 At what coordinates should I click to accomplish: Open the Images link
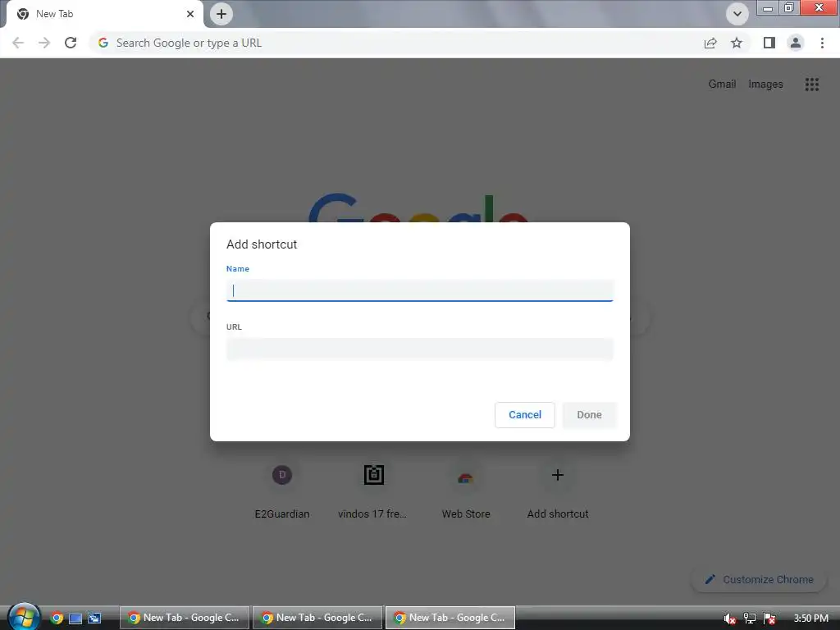pyautogui.click(x=765, y=84)
